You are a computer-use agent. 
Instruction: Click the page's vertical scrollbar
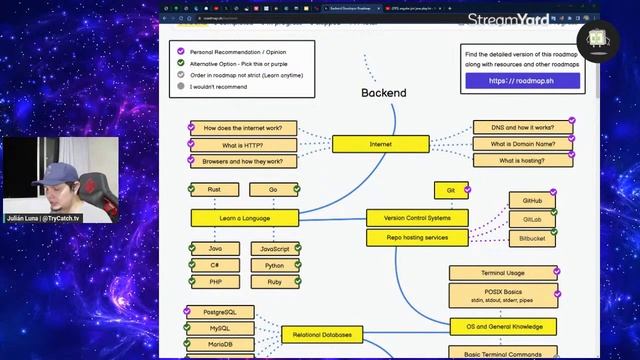[x=598, y=81]
